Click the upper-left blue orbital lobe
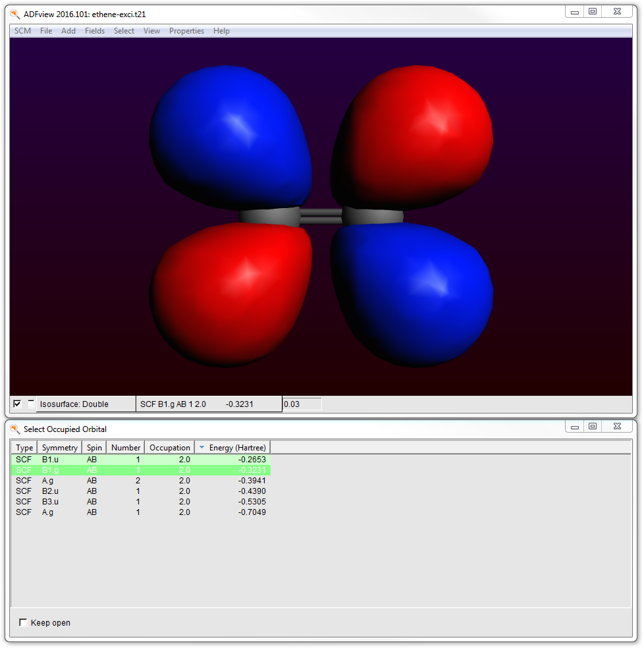Viewport: 644px width, 648px height. [x=230, y=136]
